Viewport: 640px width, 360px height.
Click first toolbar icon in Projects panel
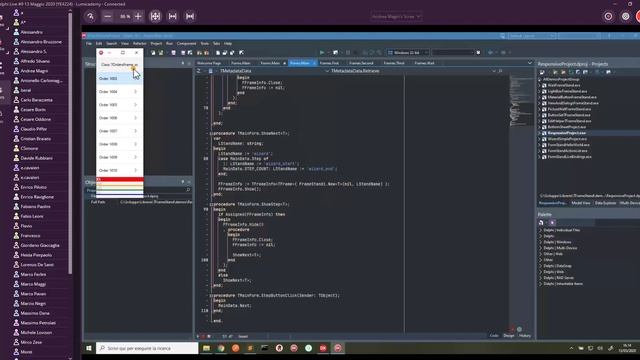coord(542,72)
